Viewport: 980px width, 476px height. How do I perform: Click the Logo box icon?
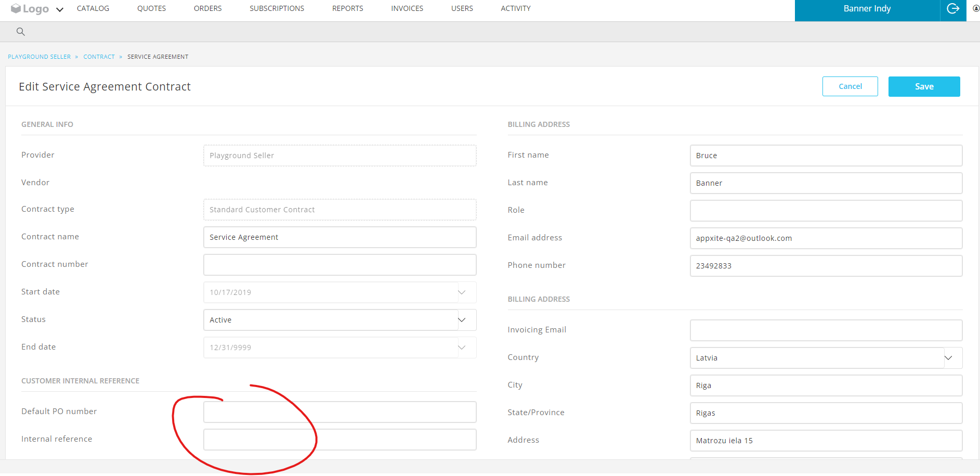tap(16, 9)
